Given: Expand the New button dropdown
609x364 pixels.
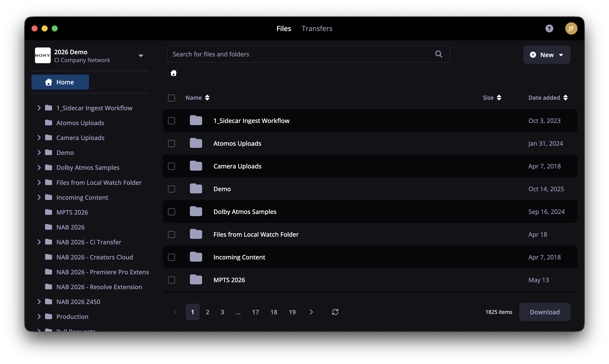Looking at the screenshot, I should (x=561, y=55).
